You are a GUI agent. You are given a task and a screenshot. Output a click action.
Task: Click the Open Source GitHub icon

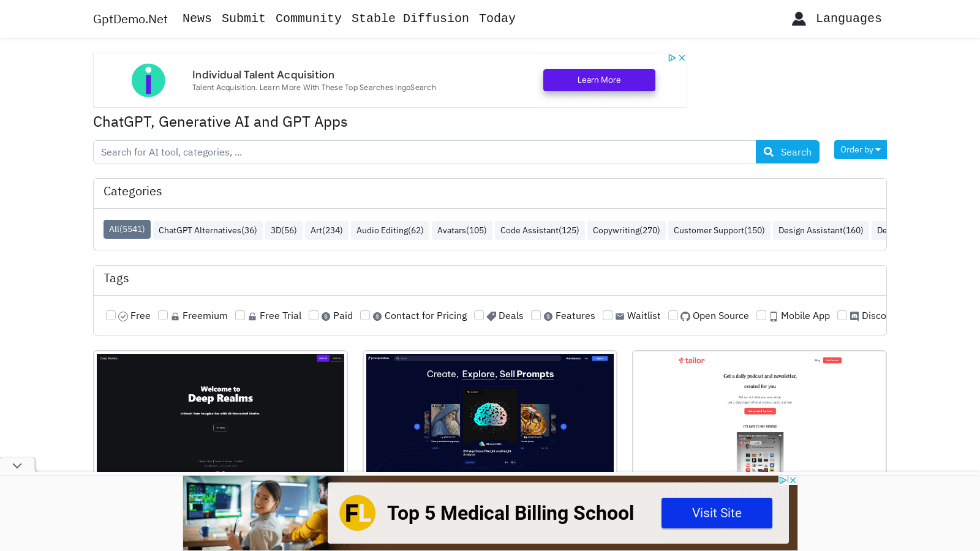coord(685,317)
